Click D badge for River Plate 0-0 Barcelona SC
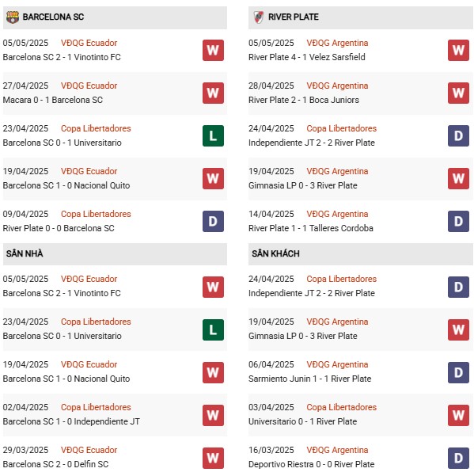 point(213,221)
